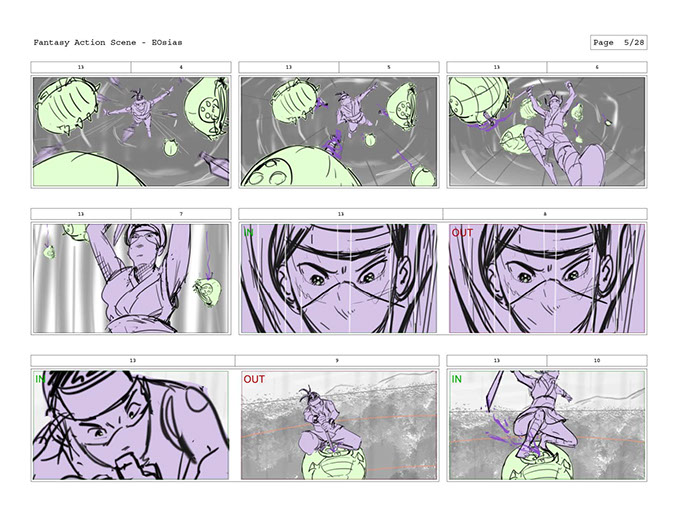
Task: Select the storyboard thumbnail for panel 10
Action: pyautogui.click(x=547, y=425)
